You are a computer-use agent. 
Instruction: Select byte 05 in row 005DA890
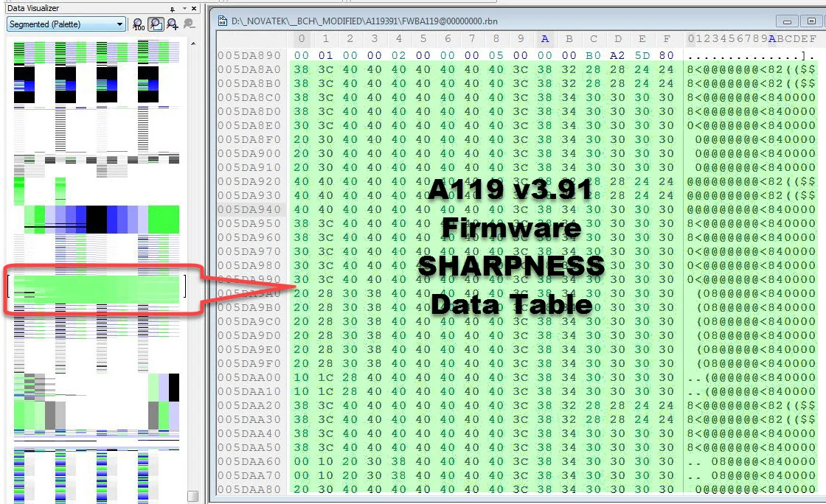[496, 55]
